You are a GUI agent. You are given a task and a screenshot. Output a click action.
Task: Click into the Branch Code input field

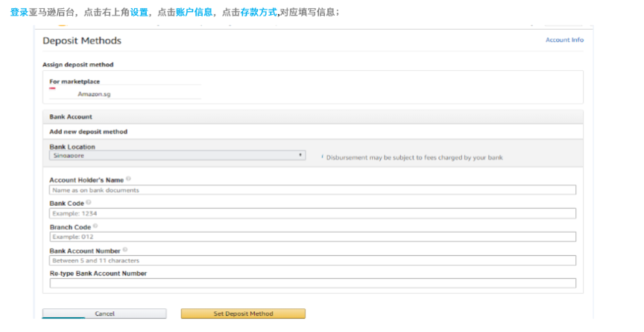(312, 237)
